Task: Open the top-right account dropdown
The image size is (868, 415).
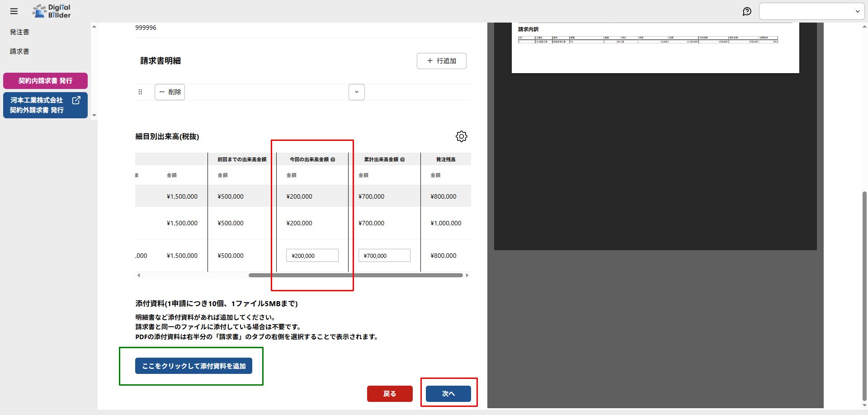Action: point(811,11)
